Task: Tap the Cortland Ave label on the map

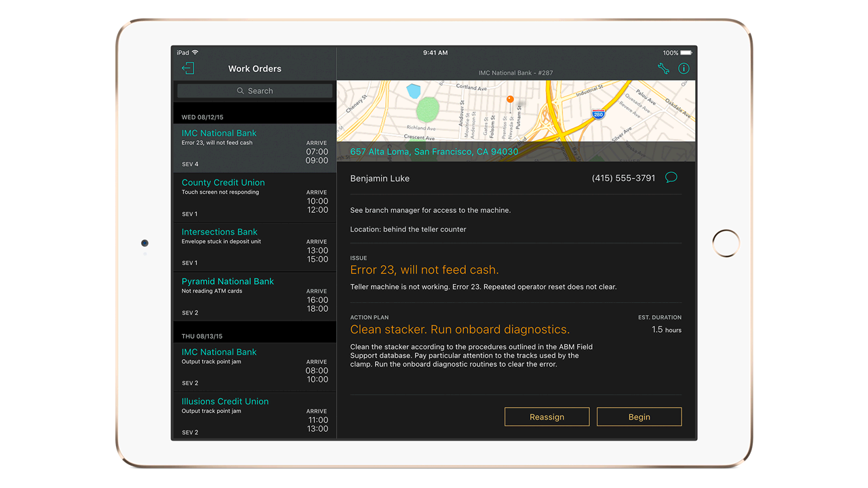Action: coord(471,87)
